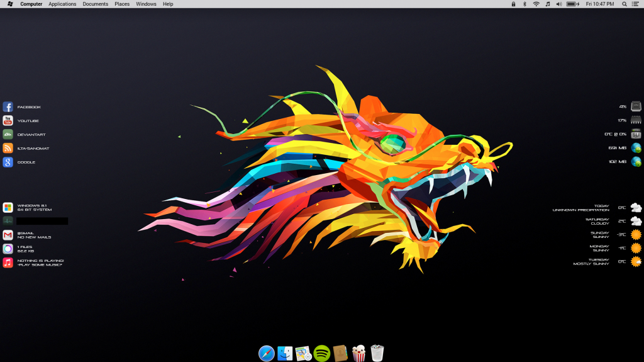Click the volume speaker icon in menu bar
The width and height of the screenshot is (644, 362).
pyautogui.click(x=559, y=4)
